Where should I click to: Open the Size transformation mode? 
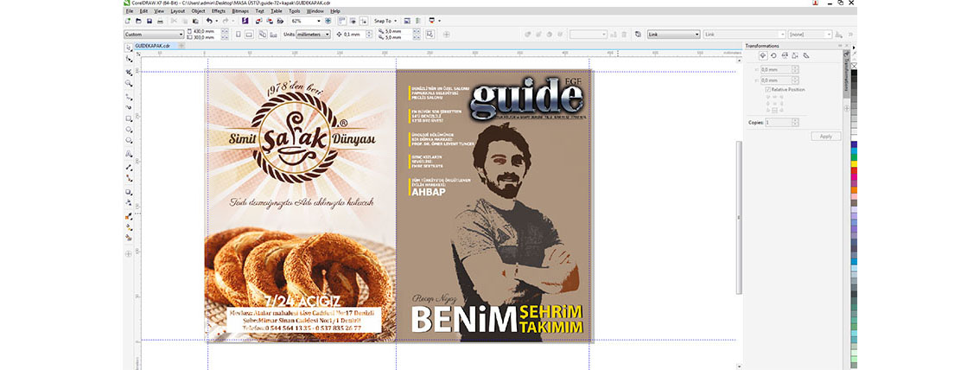coord(795,55)
